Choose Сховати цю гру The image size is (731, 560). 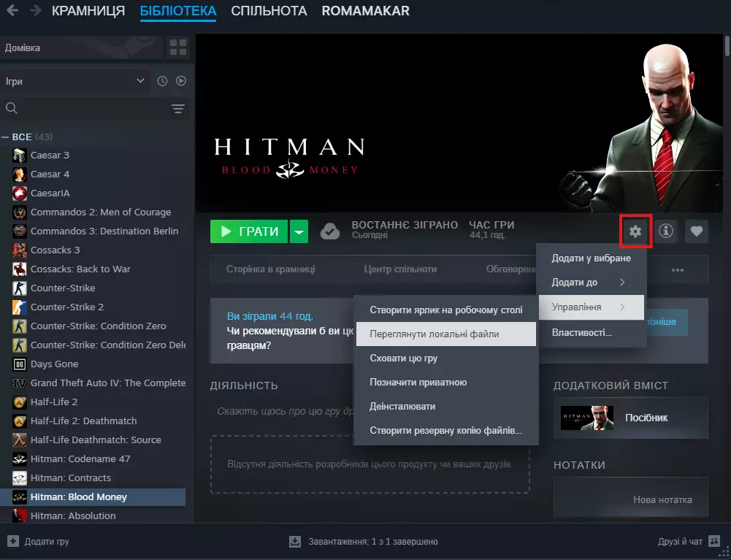tap(446, 358)
